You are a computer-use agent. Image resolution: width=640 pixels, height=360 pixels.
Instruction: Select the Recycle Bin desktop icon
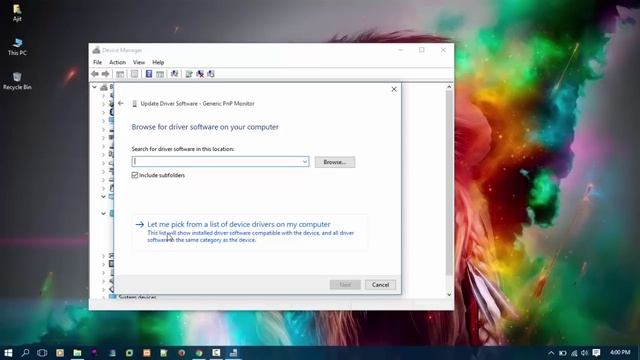click(x=17, y=81)
